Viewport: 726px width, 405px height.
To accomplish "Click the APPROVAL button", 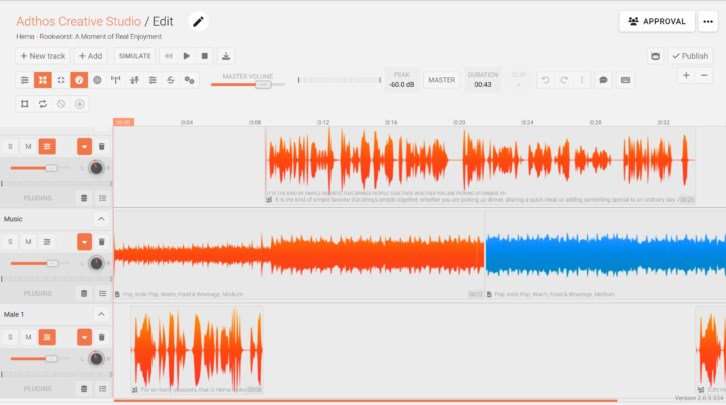I will click(657, 21).
